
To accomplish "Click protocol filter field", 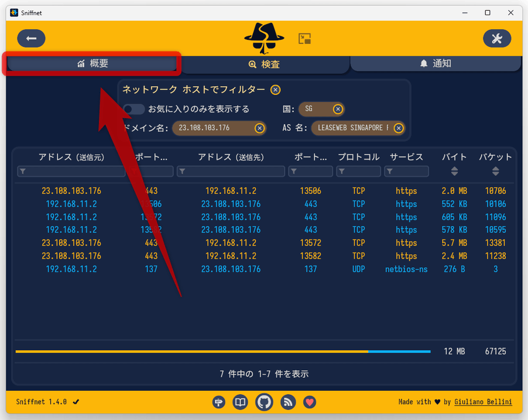I will 358,171.
